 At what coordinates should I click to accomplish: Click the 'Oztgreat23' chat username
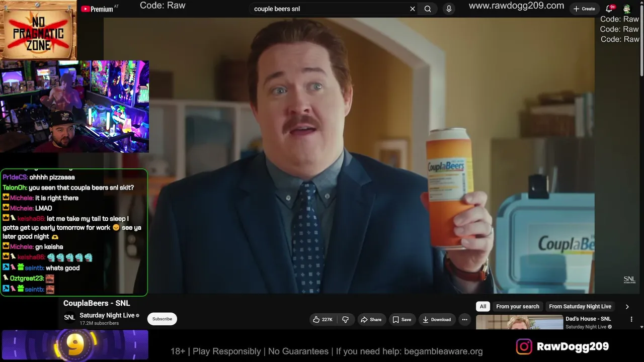pyautogui.click(x=27, y=278)
